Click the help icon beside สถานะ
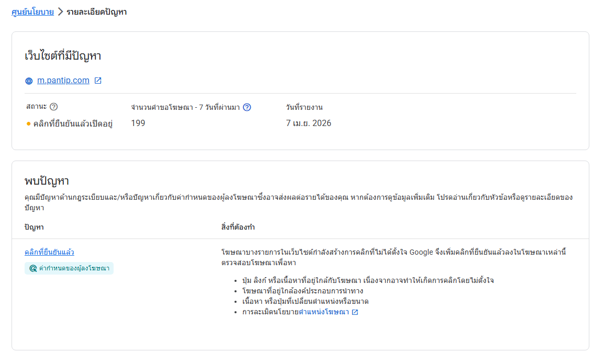Screen dimensions: 604x364 [53, 107]
